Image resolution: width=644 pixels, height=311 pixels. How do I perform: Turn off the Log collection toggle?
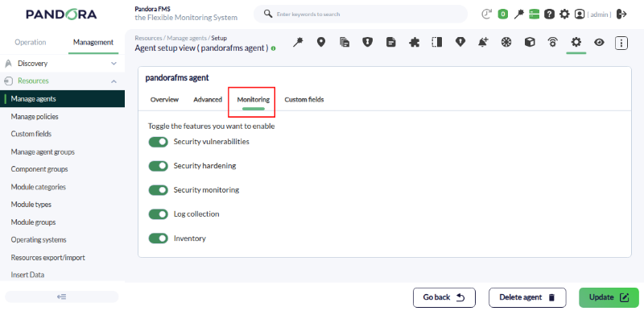click(158, 214)
